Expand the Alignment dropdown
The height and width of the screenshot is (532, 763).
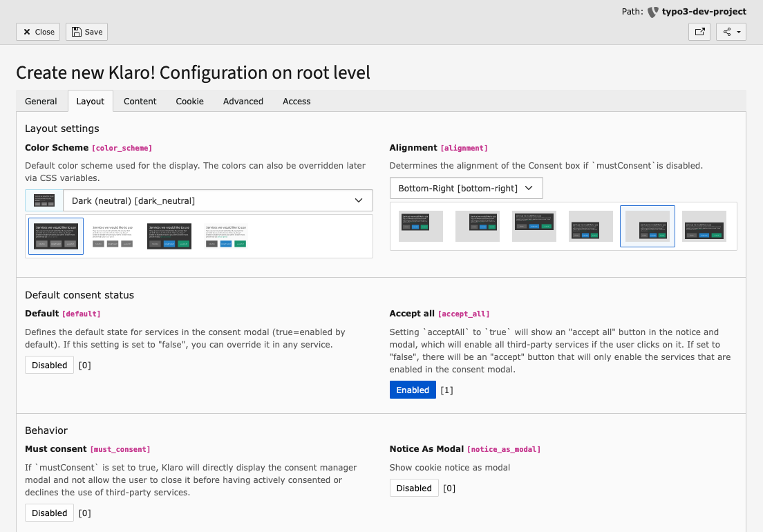point(466,188)
